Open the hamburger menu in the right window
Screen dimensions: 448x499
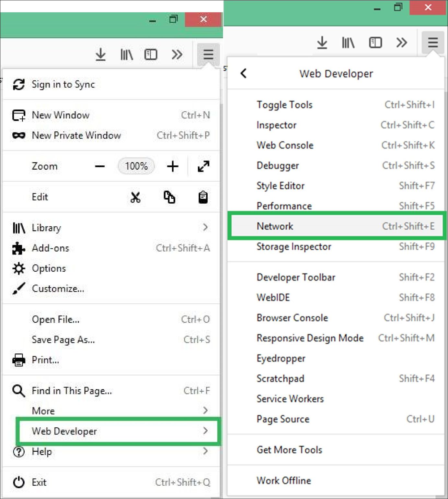[433, 42]
